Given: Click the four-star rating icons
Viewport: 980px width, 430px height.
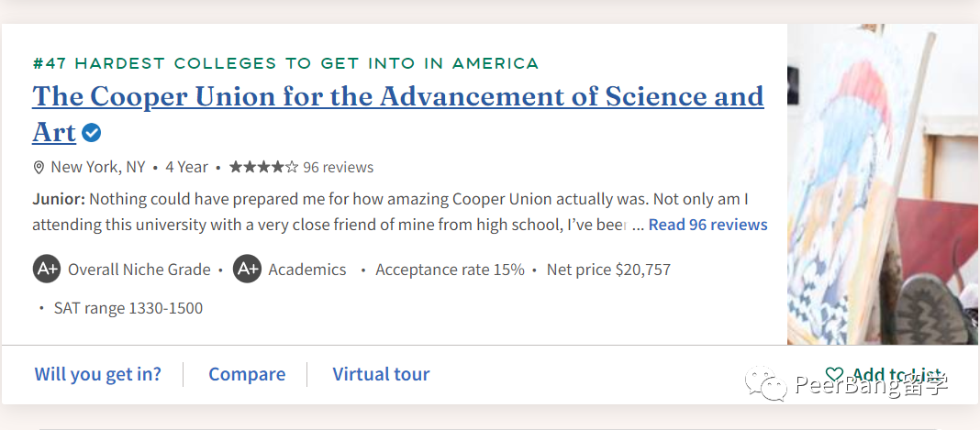Looking at the screenshot, I should click(263, 167).
